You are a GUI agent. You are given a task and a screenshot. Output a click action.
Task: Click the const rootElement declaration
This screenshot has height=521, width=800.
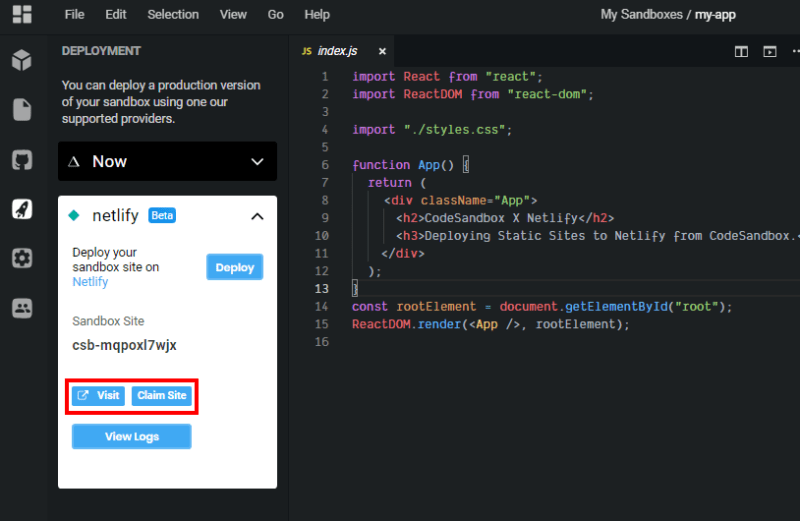point(414,307)
